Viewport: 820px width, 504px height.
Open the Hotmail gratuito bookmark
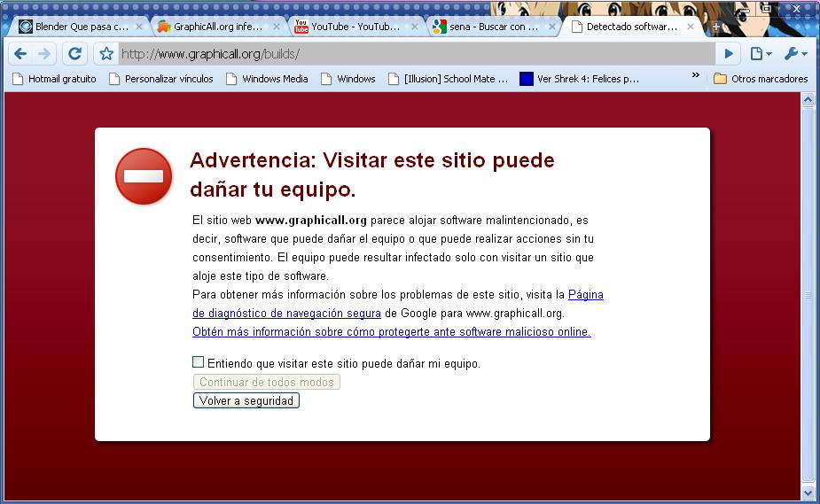click(54, 79)
